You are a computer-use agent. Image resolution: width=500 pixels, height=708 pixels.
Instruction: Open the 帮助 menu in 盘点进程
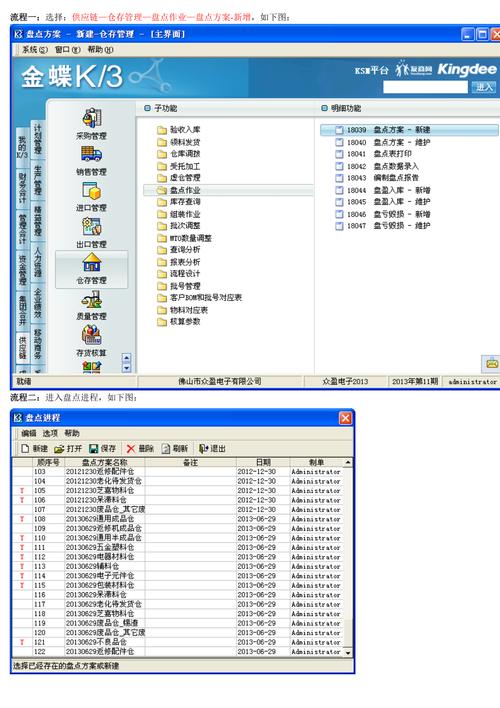tap(72, 433)
